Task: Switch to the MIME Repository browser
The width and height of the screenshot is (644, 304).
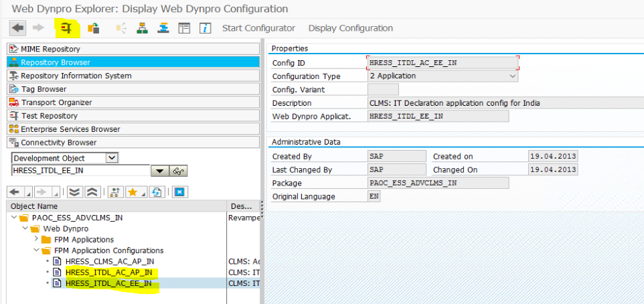Action: coord(50,49)
